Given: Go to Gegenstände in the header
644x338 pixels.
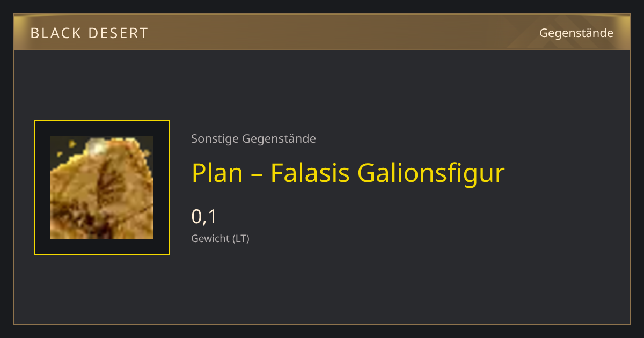Looking at the screenshot, I should (576, 33).
